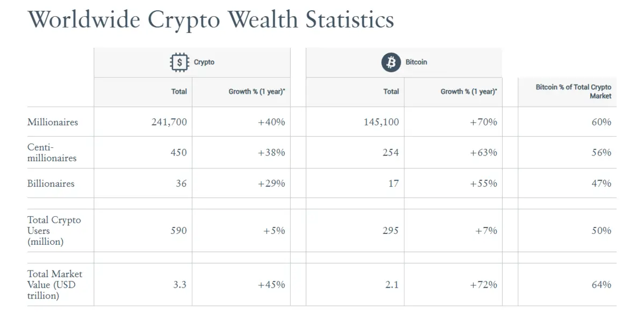Image resolution: width=644 pixels, height=313 pixels.
Task: Click the Centi-millionaires row label
Action: (x=52, y=153)
